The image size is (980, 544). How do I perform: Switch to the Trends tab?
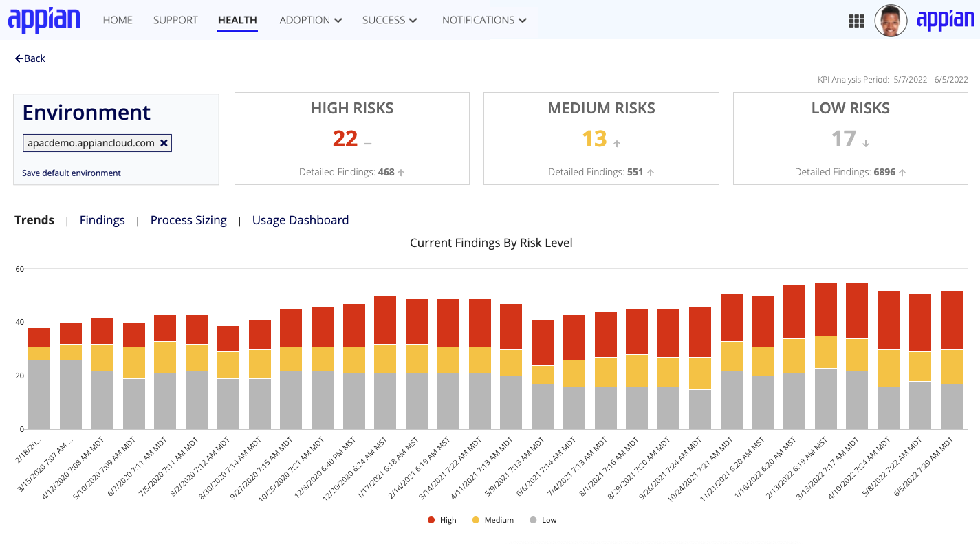tap(34, 220)
